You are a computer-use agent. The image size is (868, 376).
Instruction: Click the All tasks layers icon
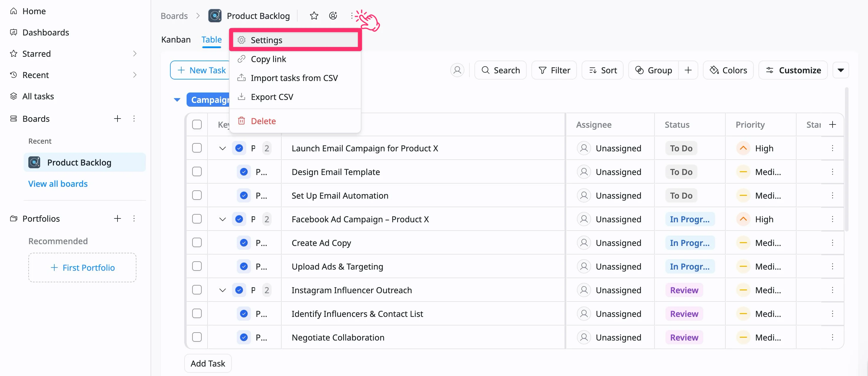click(14, 96)
